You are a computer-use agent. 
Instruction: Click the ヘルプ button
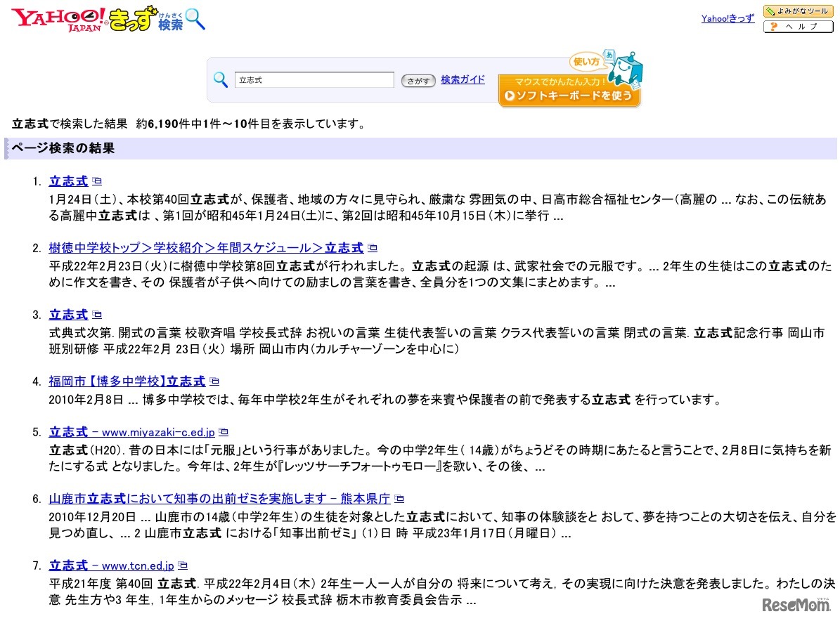click(798, 26)
